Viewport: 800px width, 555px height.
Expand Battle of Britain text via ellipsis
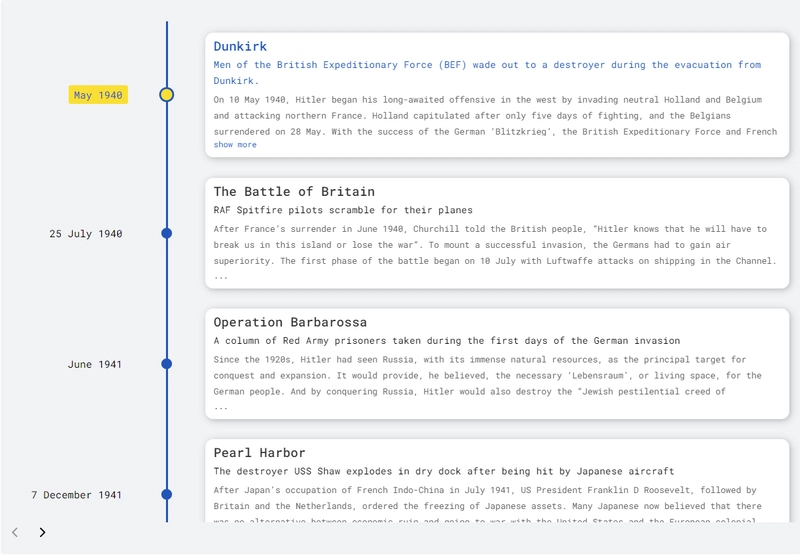[x=221, y=276]
